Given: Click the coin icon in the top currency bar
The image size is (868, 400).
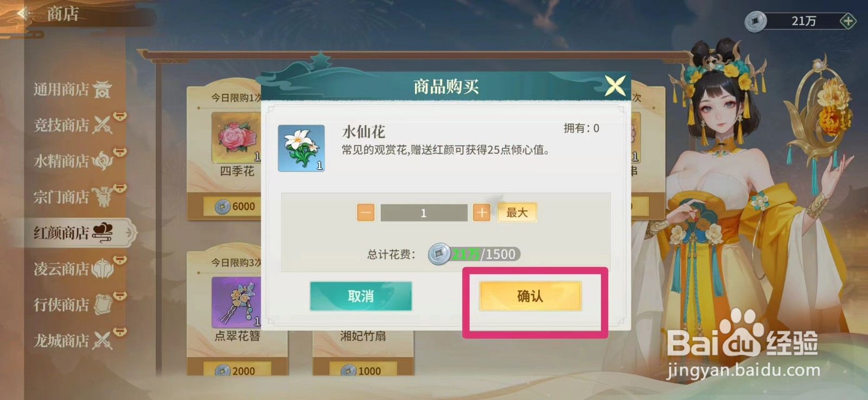Looking at the screenshot, I should 755,21.
